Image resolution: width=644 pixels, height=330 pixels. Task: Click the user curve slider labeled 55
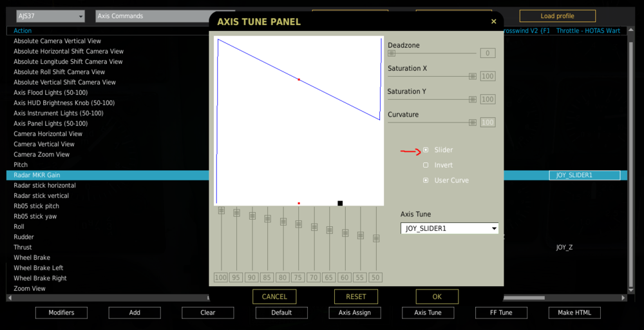pos(361,235)
